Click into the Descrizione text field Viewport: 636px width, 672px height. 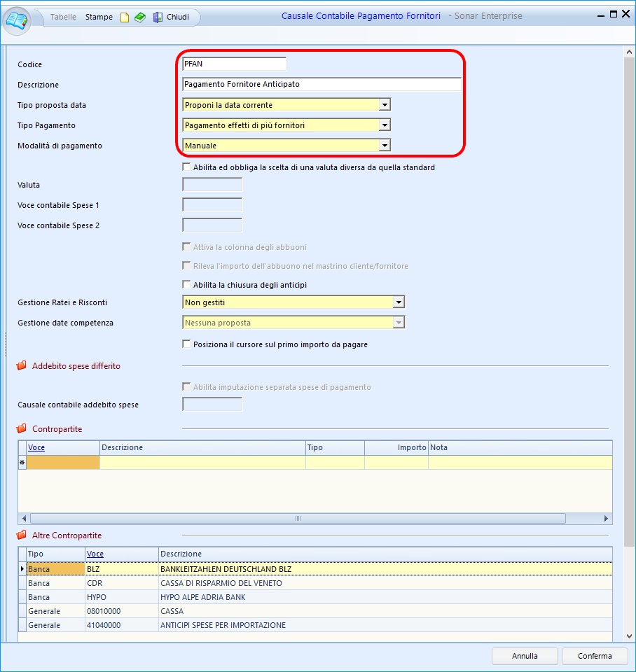point(321,84)
